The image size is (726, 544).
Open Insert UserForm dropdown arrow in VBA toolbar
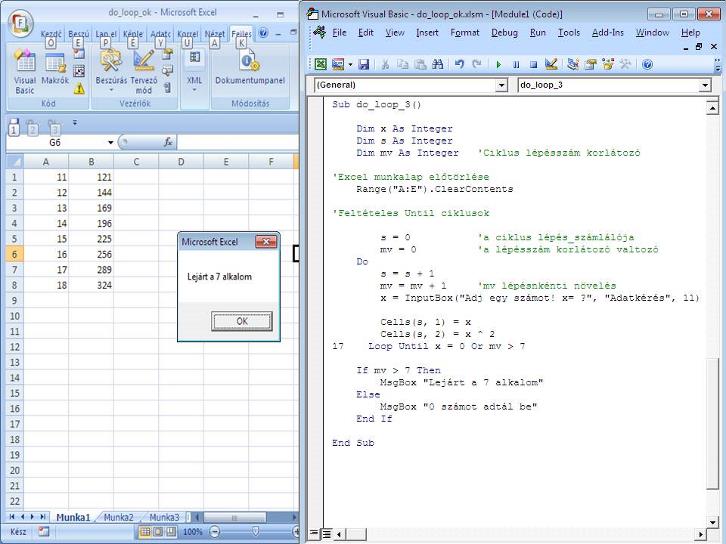pyautogui.click(x=350, y=64)
